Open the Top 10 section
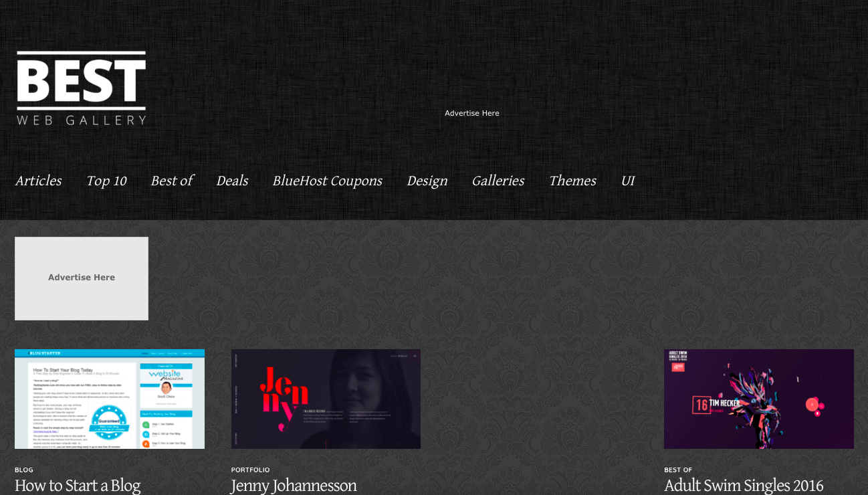This screenshot has width=868, height=495. point(106,181)
